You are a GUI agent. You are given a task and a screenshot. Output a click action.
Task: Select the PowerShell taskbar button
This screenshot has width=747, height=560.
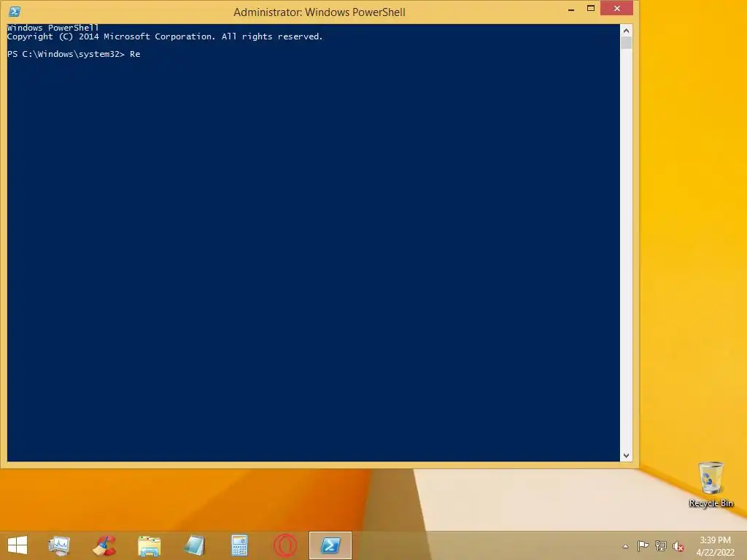coord(330,545)
